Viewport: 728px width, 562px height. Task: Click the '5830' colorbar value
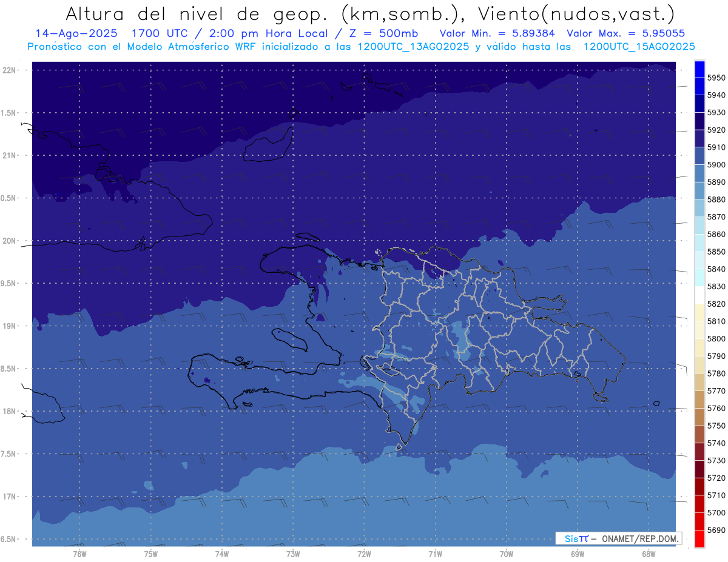coord(716,286)
